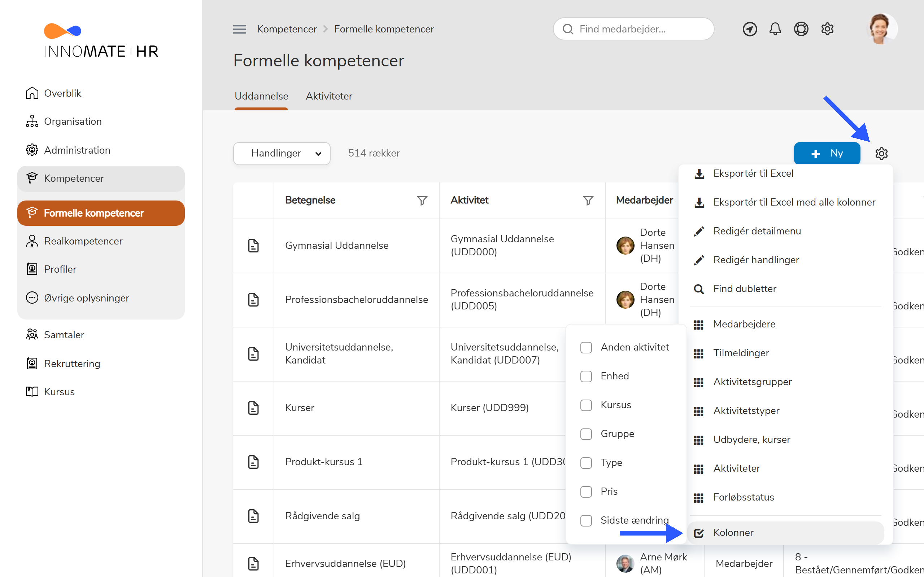Open the hamburger menu icon
This screenshot has width=924, height=577.
pyautogui.click(x=239, y=29)
